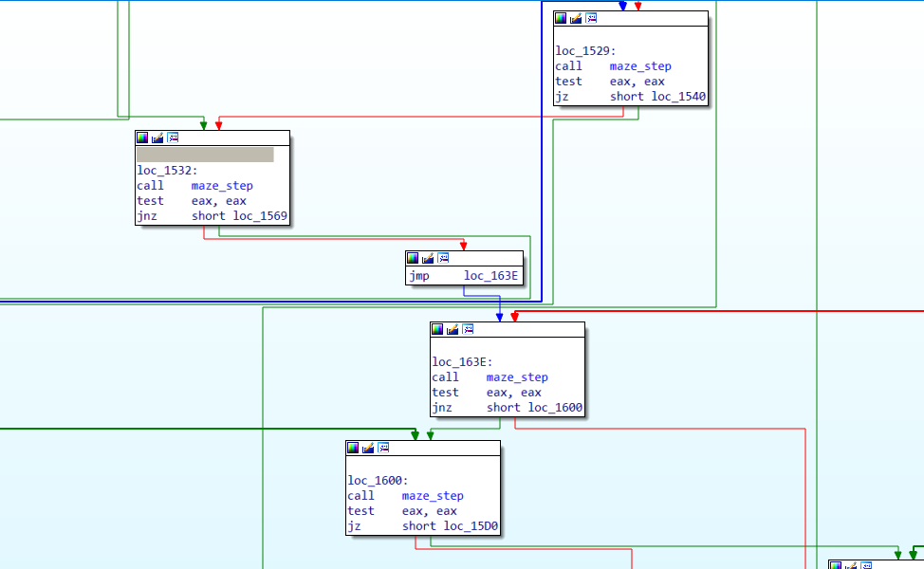924x569 pixels.
Task: Click the maze_step call in loc_1532
Action: tap(222, 185)
